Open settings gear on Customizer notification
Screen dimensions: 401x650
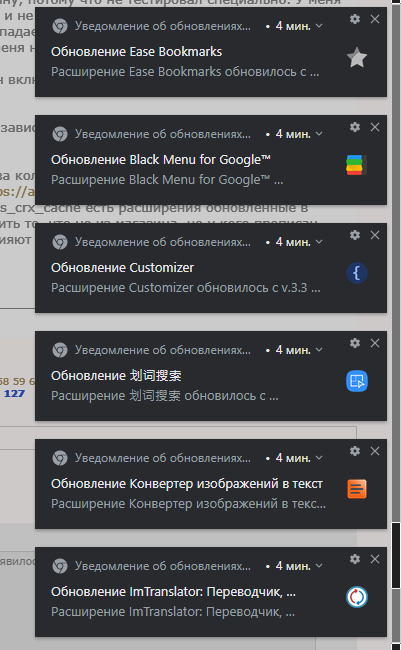click(355, 235)
